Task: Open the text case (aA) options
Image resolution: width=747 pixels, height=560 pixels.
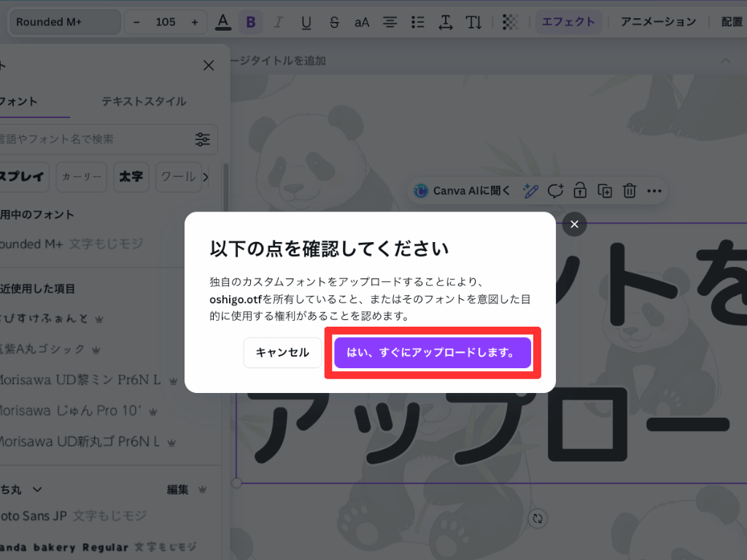Action: click(362, 22)
